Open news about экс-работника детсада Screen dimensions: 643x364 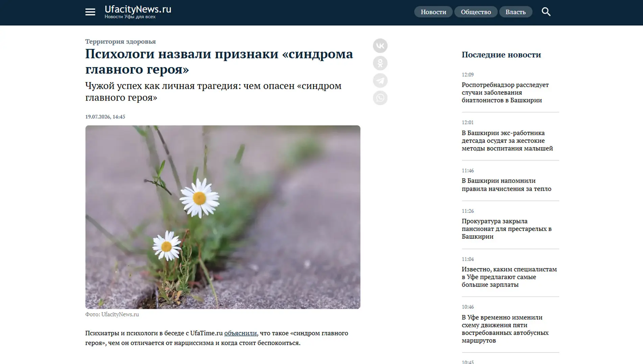[x=507, y=140]
